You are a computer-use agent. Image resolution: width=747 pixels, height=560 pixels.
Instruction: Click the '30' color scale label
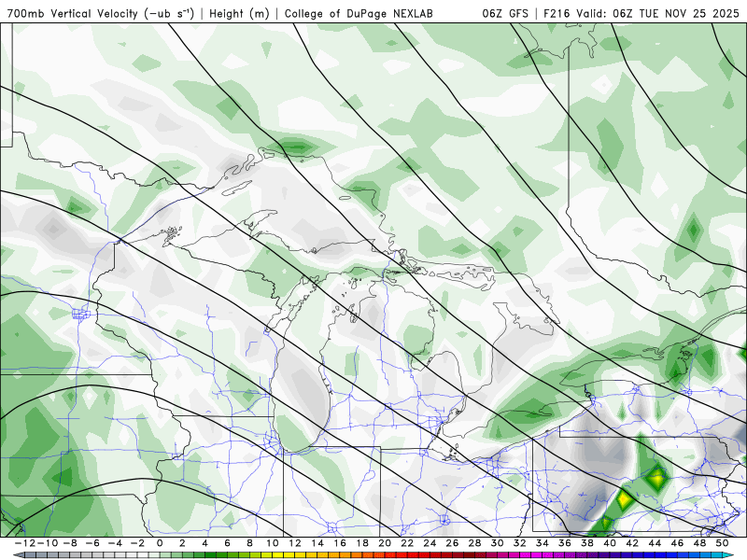click(498, 543)
